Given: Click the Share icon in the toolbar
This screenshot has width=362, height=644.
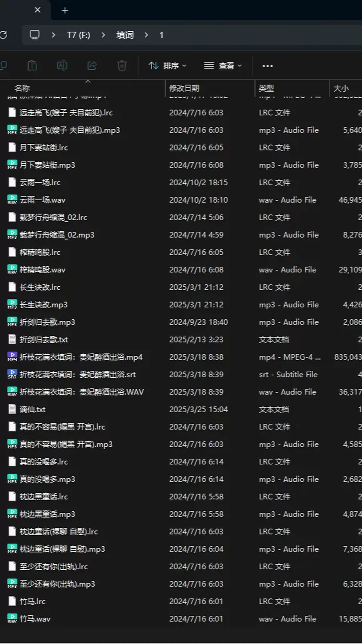Looking at the screenshot, I should pos(92,66).
